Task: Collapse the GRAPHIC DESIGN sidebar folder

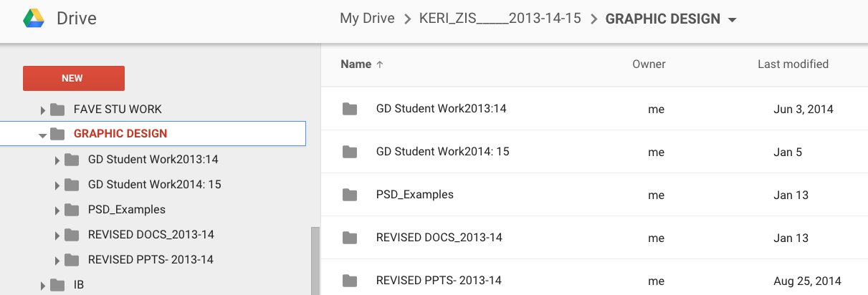Action: pos(42,134)
